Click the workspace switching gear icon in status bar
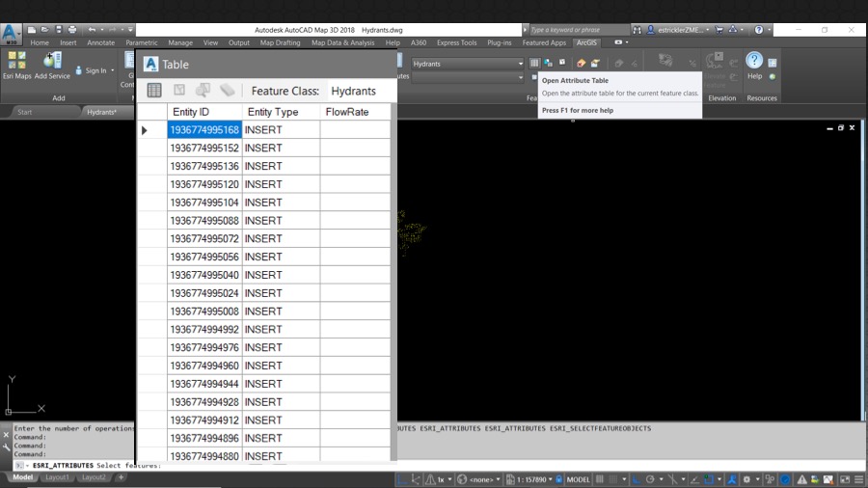The height and width of the screenshot is (488, 868). point(746,479)
